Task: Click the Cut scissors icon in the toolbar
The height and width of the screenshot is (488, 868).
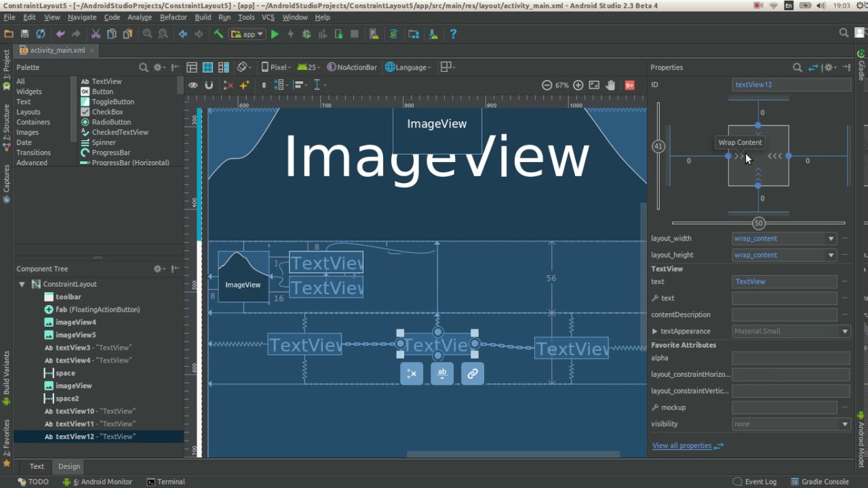Action: 96,34
